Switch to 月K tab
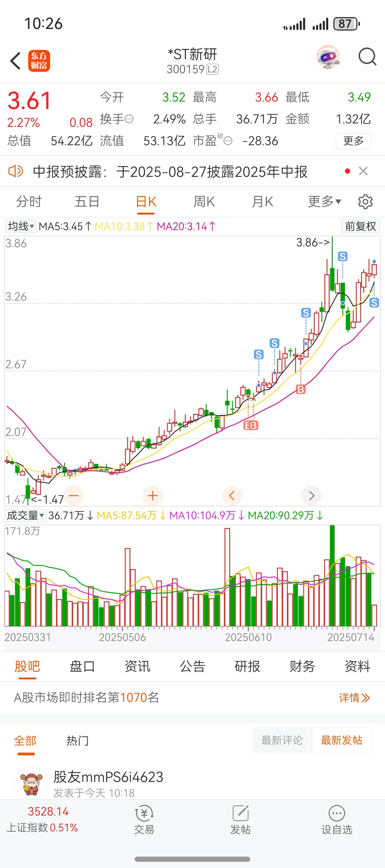 tap(262, 201)
